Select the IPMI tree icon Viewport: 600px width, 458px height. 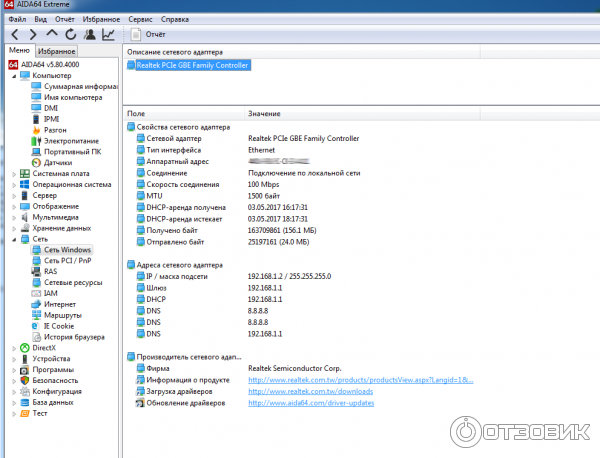pyautogui.click(x=36, y=119)
